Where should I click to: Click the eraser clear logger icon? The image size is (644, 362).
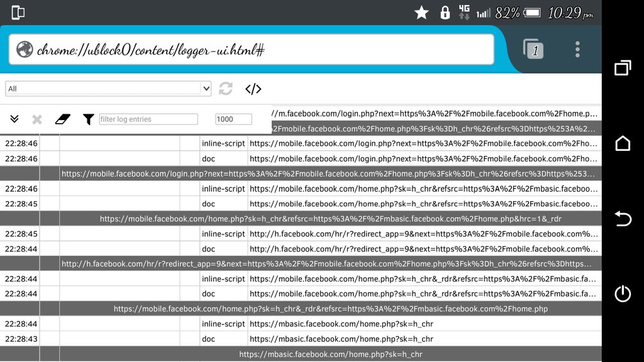(62, 119)
